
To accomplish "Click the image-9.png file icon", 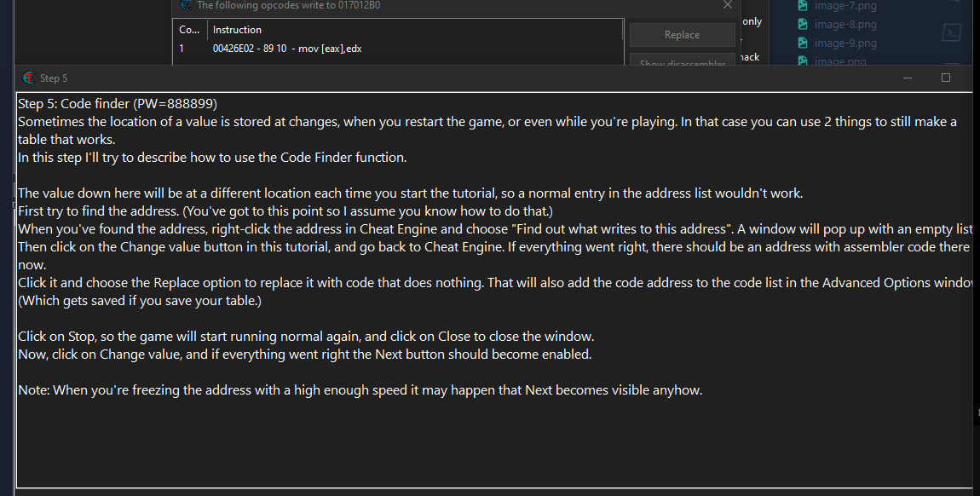I will 803,43.
